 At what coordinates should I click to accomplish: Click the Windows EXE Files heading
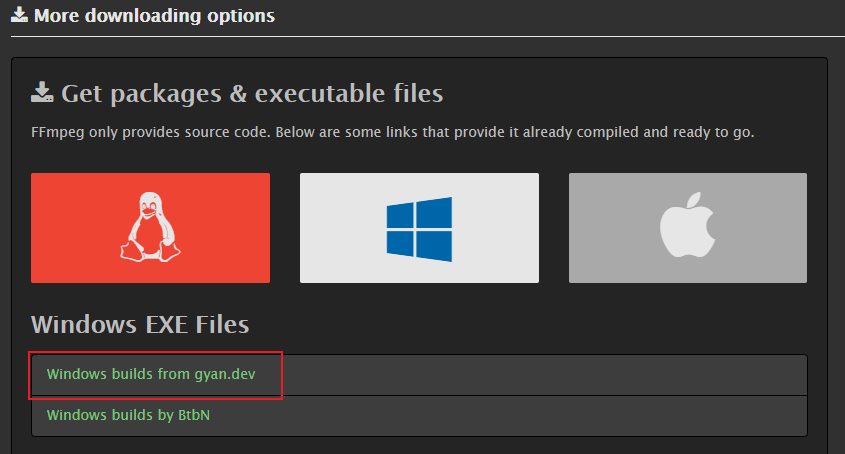point(140,324)
